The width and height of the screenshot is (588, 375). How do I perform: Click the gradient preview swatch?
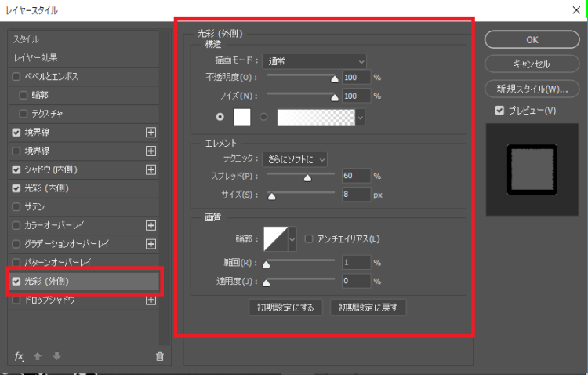coord(316,118)
